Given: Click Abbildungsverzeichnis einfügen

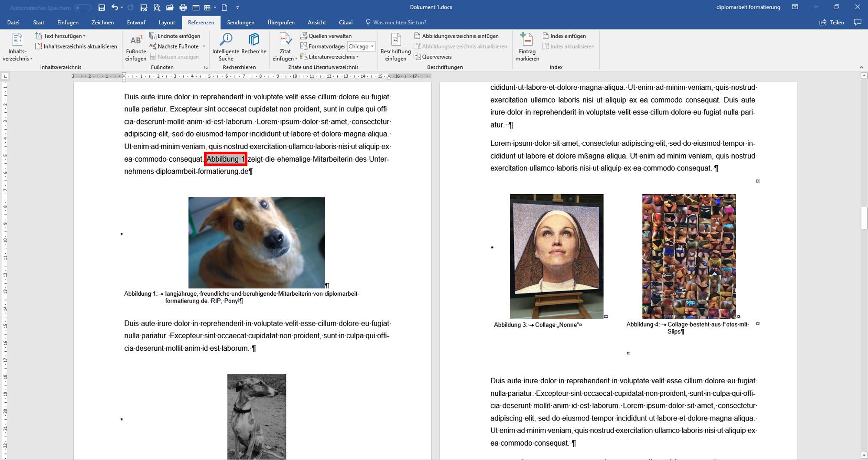Looking at the screenshot, I should (456, 36).
